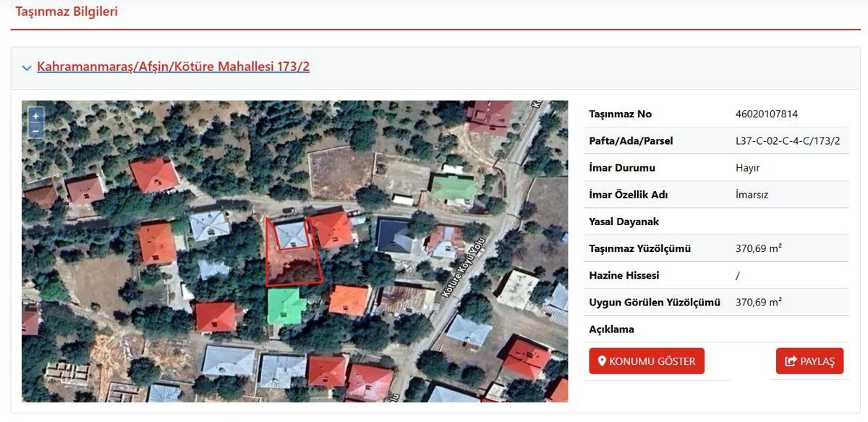Click the İmar Özellik Adı value İmarsız
The height and width of the screenshot is (422, 868).
[x=752, y=195]
